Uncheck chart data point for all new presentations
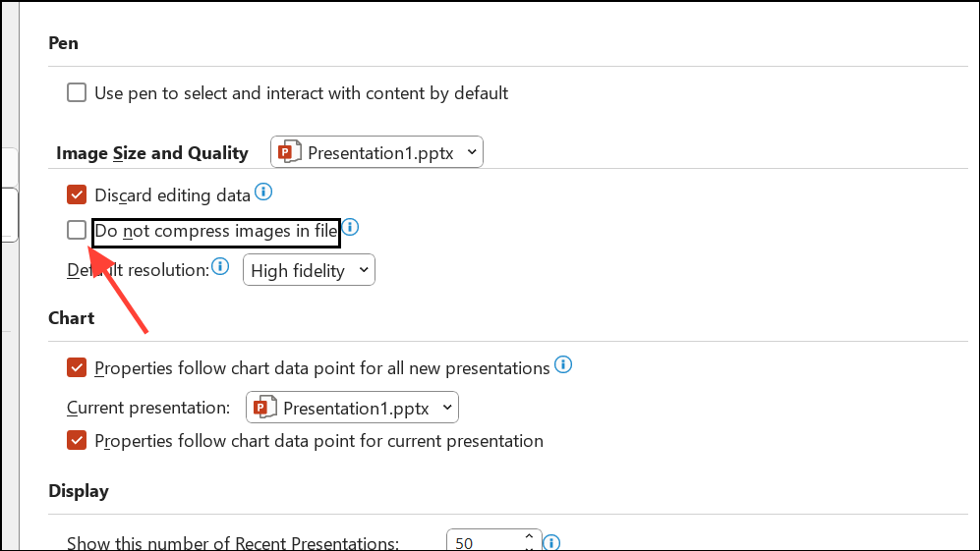Screen dimensions: 980x551 pos(77,367)
